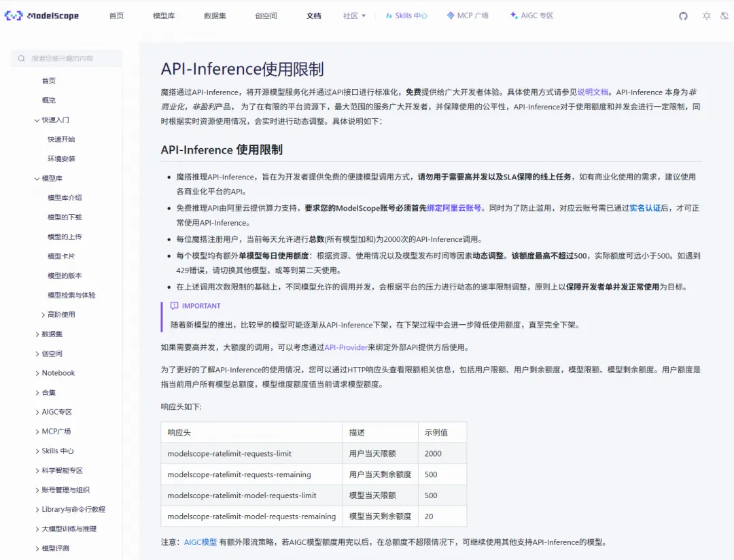Screen dimensions: 734x560
Task: Open 创空间 in top navigation
Action: pos(266,16)
